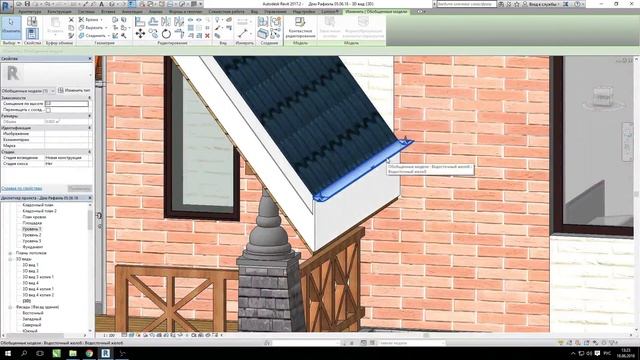
Task: Toggle 'Перемещать с сосед.' checkbox
Action: (48, 110)
